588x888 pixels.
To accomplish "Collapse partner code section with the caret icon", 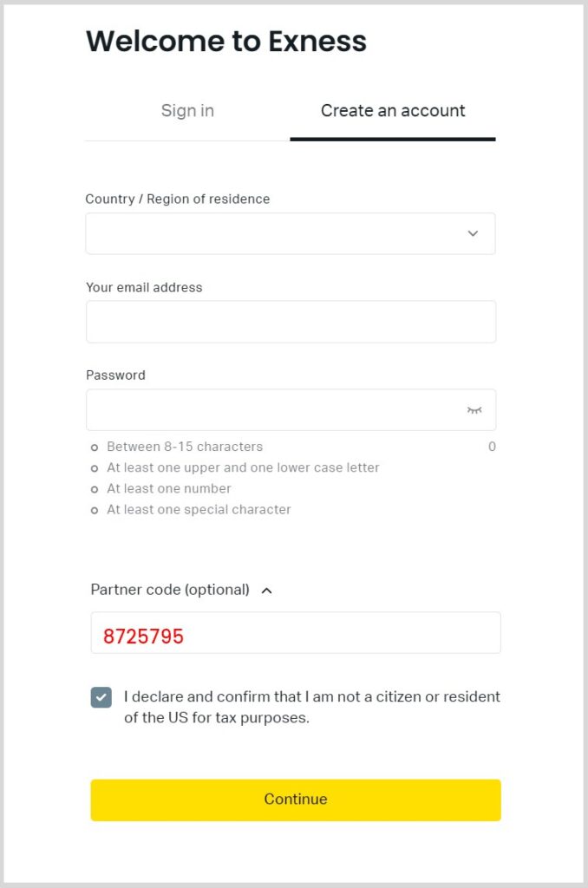I will 267,591.
